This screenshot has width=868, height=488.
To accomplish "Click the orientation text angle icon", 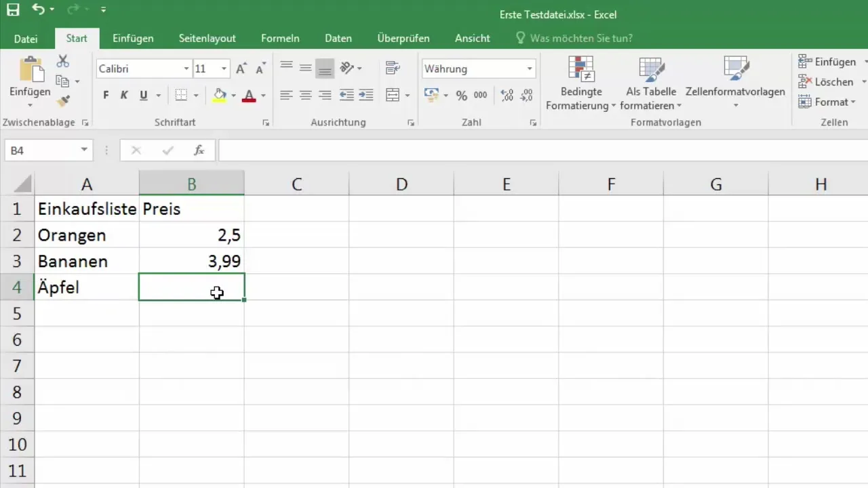I will point(347,68).
